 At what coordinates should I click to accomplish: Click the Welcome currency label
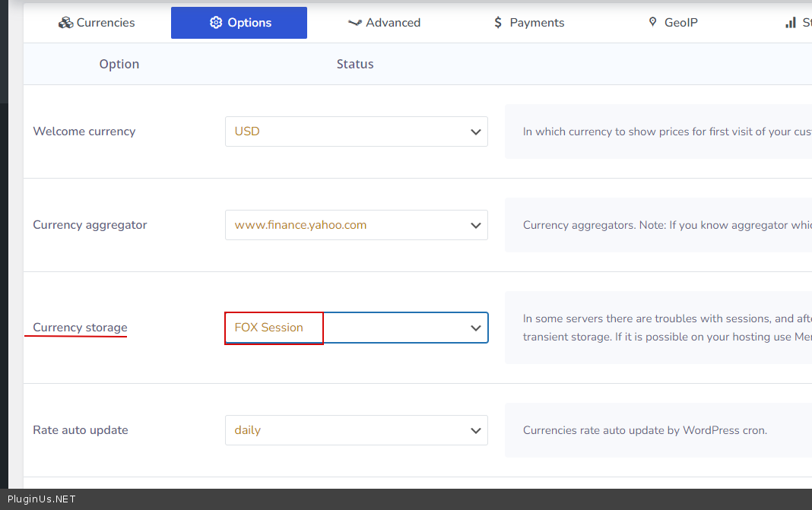click(x=84, y=131)
